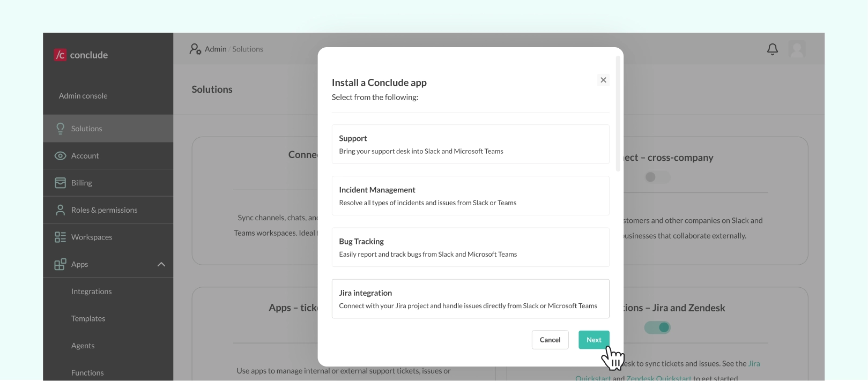
Task: Close the Install a Conclude app dialog
Action: 603,80
